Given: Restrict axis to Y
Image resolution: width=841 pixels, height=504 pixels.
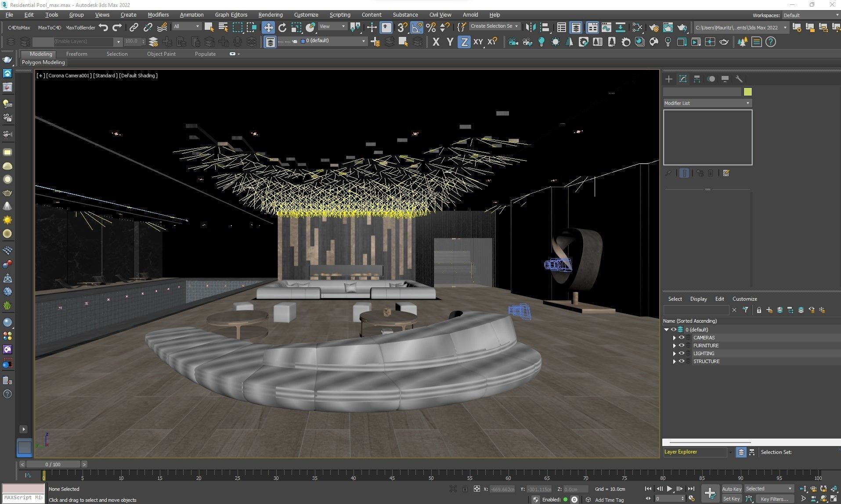Looking at the screenshot, I should (450, 42).
